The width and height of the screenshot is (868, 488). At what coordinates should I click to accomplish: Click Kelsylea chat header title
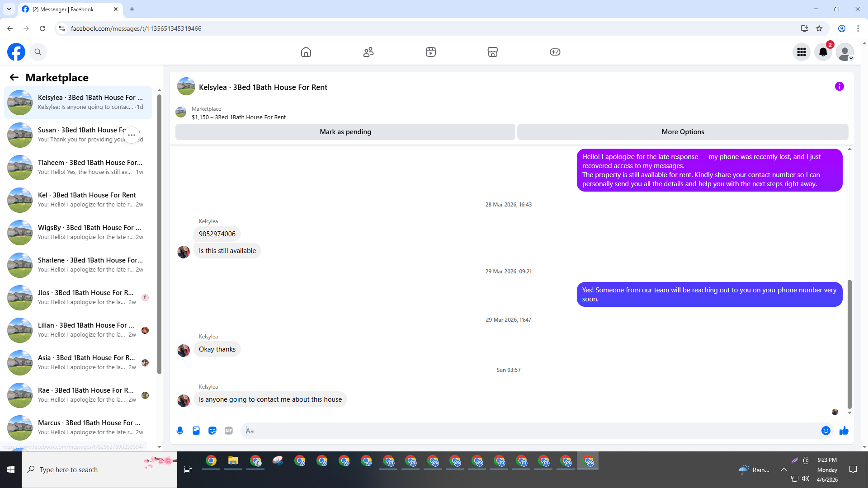coord(263,87)
